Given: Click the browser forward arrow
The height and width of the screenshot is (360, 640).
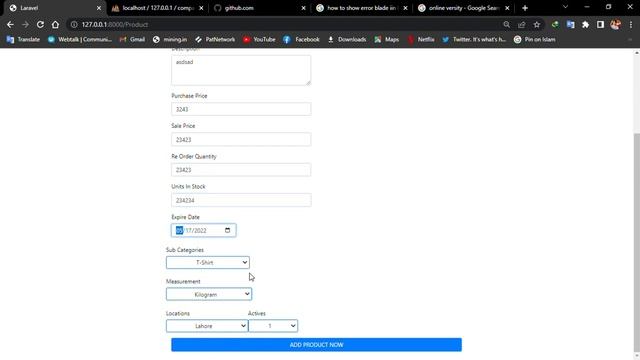Looking at the screenshot, I should [25, 24].
